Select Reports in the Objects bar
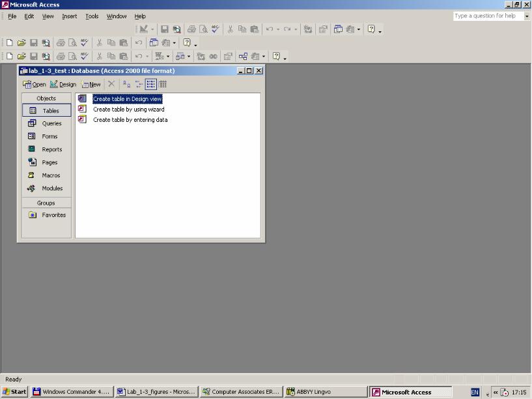The height and width of the screenshot is (399, 532). pos(47,149)
